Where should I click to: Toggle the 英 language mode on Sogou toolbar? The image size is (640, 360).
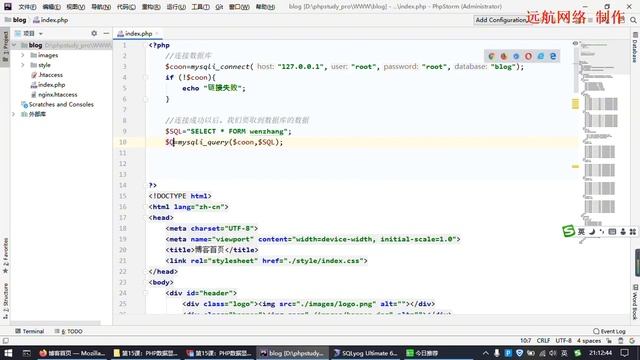[x=581, y=231]
